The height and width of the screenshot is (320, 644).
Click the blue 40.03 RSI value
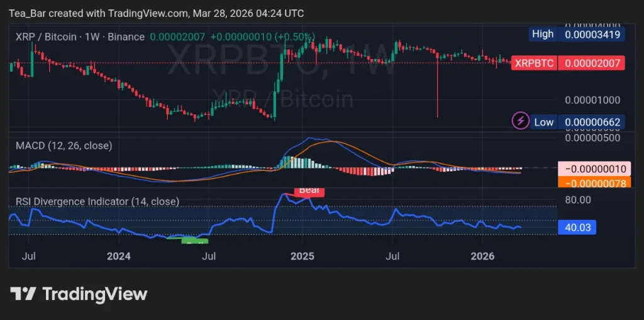[x=577, y=227]
